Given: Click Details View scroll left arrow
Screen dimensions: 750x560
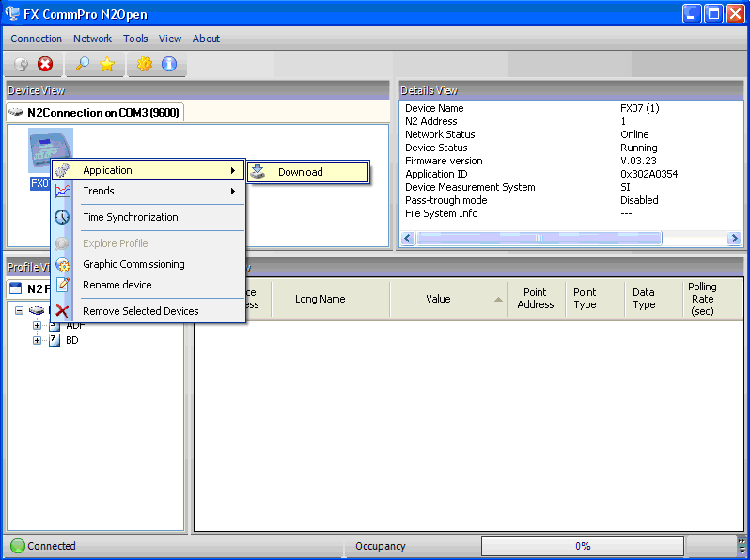Looking at the screenshot, I should tap(408, 238).
